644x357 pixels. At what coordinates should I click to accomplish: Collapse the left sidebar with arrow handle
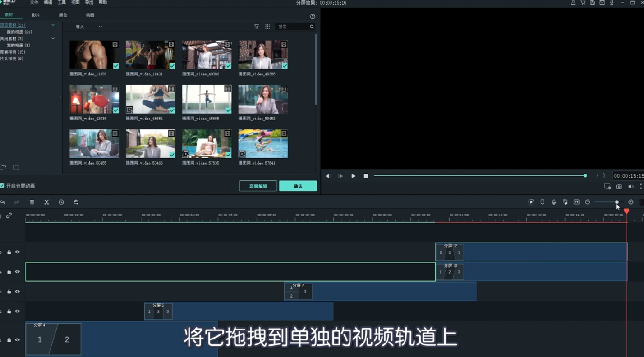click(x=60, y=97)
